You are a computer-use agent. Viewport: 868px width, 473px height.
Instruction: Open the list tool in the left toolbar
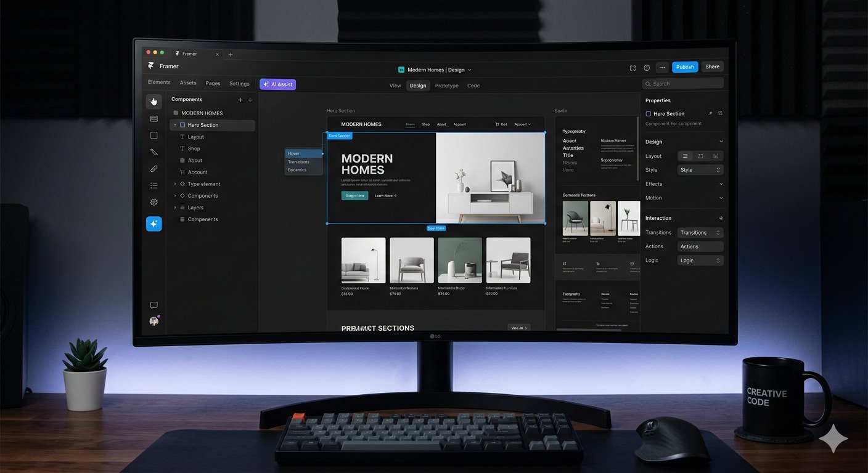click(154, 185)
